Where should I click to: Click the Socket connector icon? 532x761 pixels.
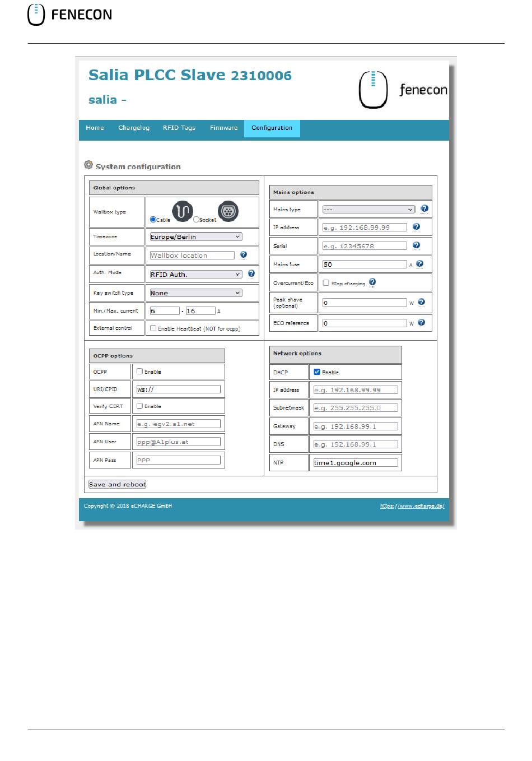[x=228, y=211]
